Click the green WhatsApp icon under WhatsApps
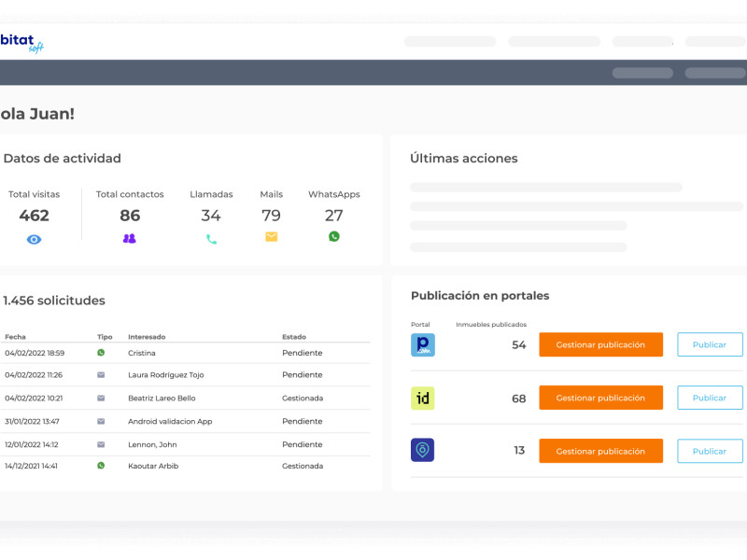747x560 pixels. tap(334, 237)
